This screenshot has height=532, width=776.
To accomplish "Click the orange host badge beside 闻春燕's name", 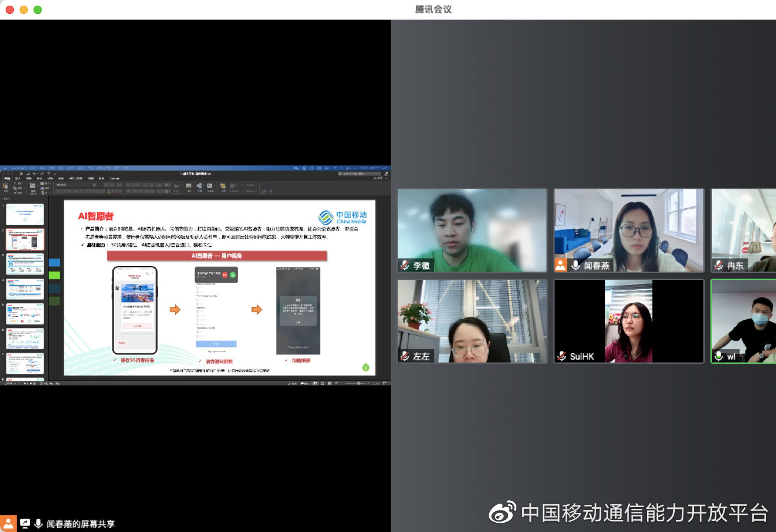I will [561, 265].
